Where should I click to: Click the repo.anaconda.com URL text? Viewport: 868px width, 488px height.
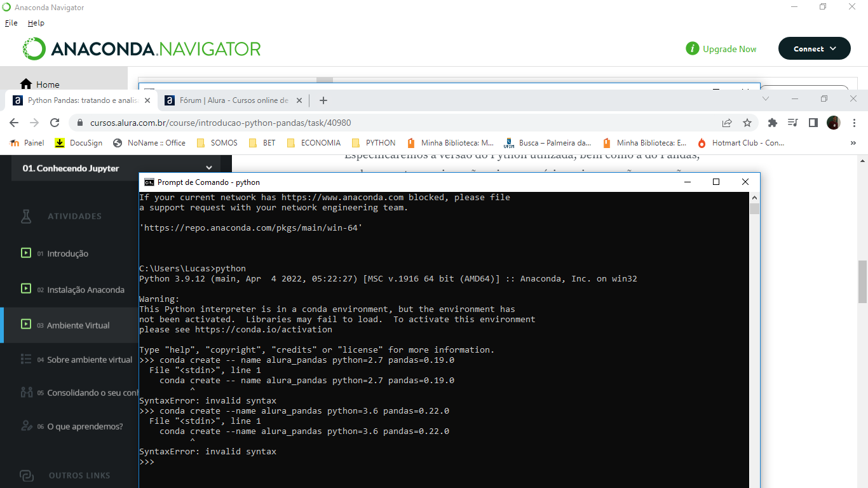click(x=251, y=227)
